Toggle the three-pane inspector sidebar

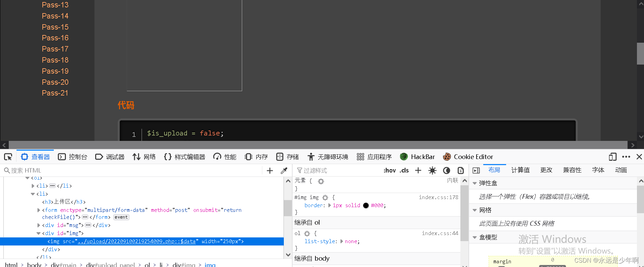[x=476, y=170]
